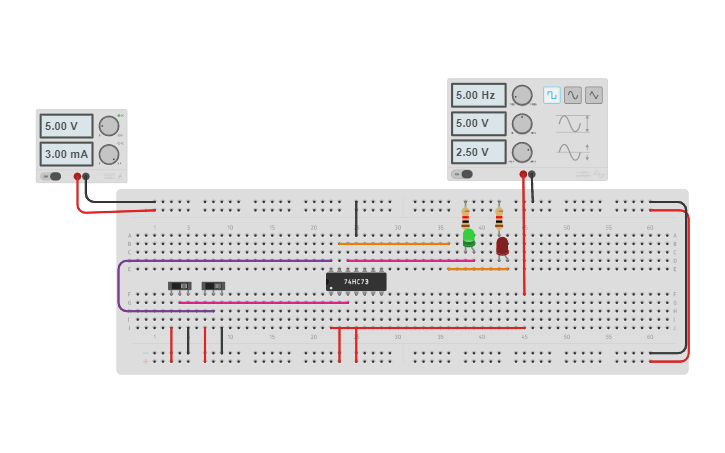Select the sine wave waveform button
The image size is (725, 453).
573,95
